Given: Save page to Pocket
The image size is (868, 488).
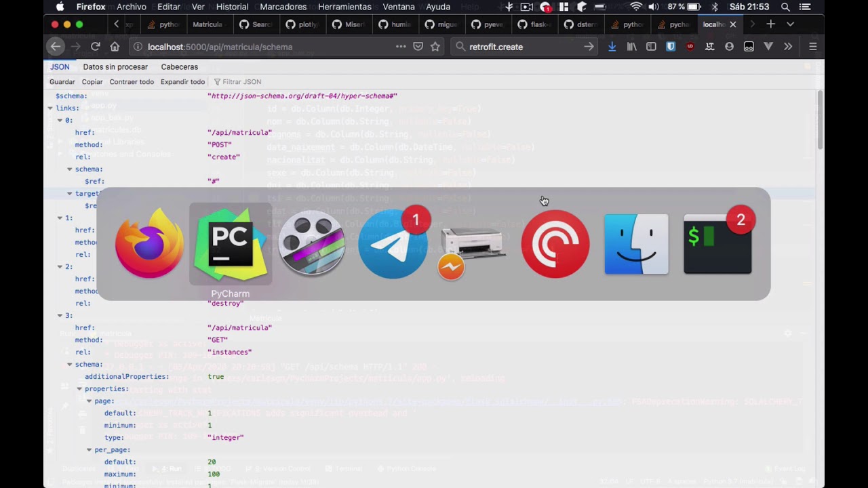Looking at the screenshot, I should [418, 47].
